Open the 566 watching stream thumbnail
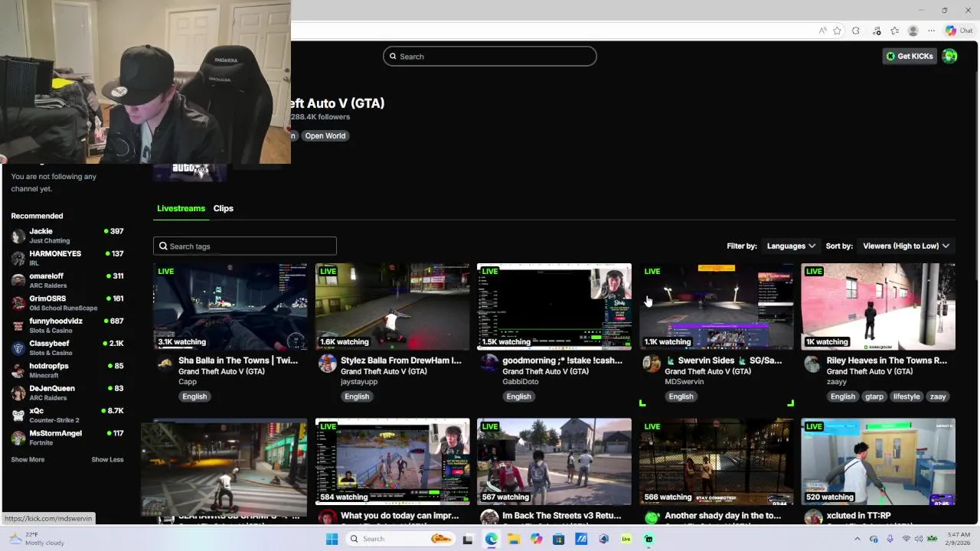Screen dimensions: 980x551 point(717,461)
